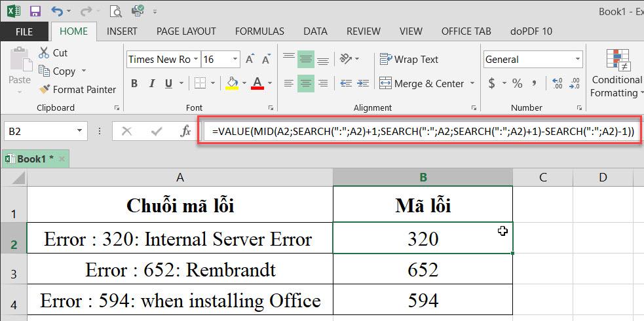Viewport: 644px width, 321px height.
Task: Set Bottom Align vertical alignment
Action: (323, 59)
